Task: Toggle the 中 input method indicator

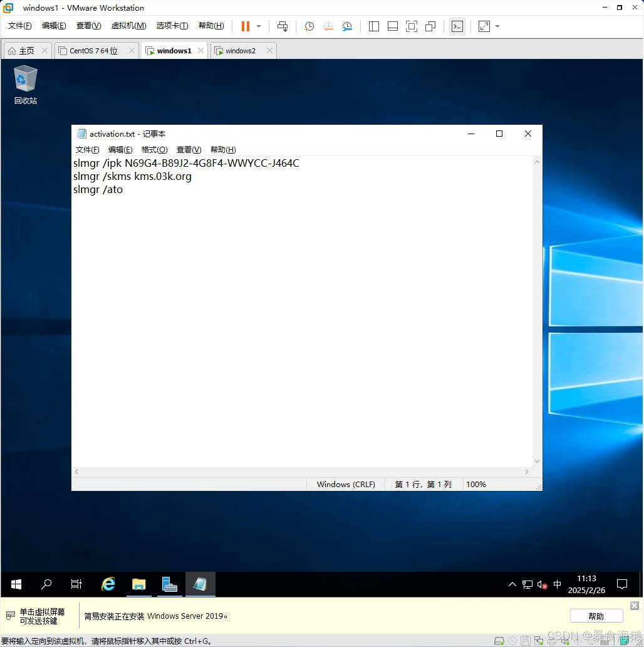Action: click(557, 584)
